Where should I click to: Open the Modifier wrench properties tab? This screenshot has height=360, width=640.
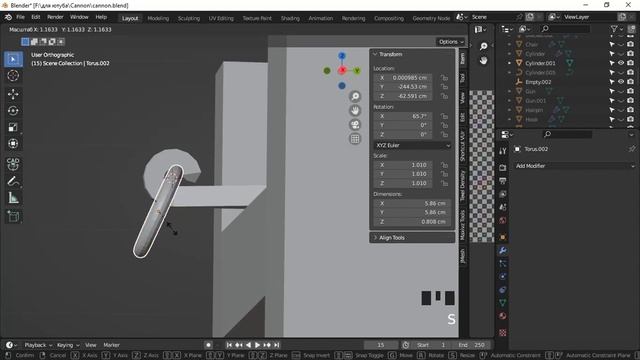[x=502, y=250]
